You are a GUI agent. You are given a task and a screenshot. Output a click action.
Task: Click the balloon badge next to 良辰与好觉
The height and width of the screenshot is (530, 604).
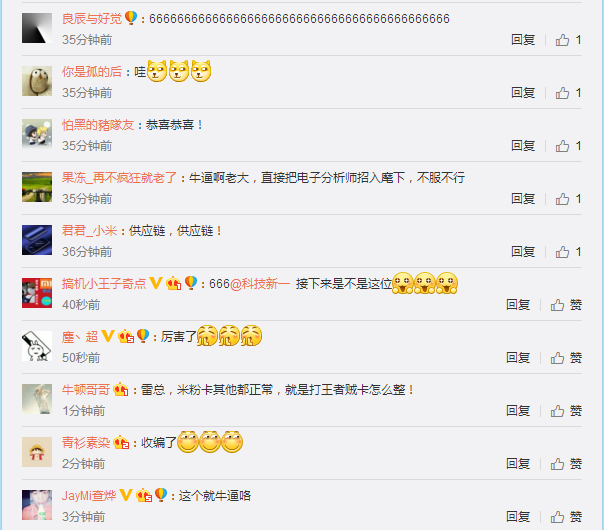click(x=131, y=18)
